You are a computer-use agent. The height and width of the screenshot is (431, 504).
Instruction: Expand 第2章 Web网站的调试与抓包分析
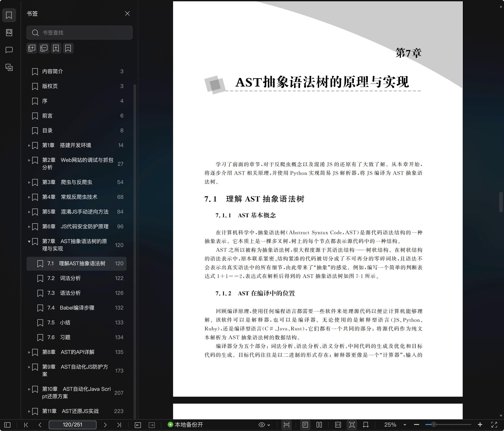coord(29,160)
